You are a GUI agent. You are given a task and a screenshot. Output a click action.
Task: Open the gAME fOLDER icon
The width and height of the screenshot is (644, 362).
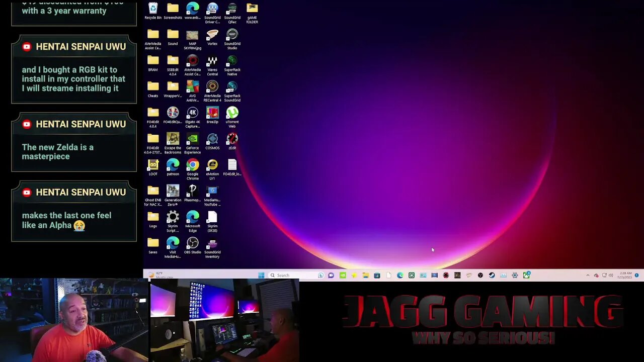tap(252, 13)
